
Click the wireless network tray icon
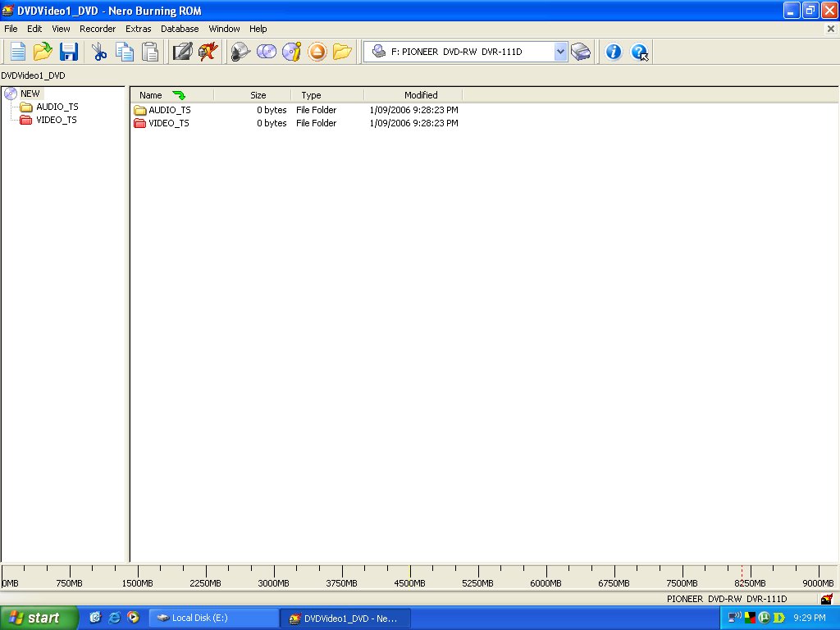(734, 618)
